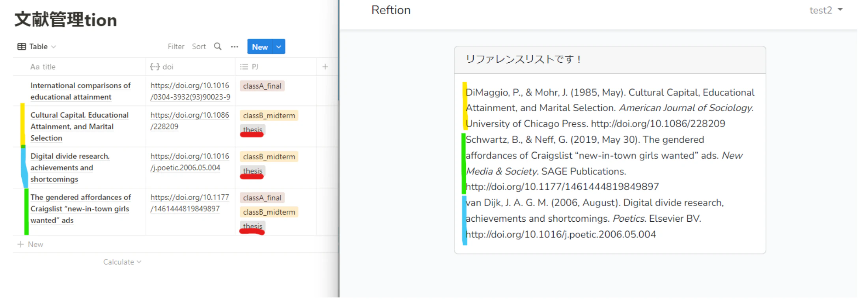This screenshot has width=868, height=299.
Task: Click thesis tag in Cultural Capital row
Action: pos(253,130)
